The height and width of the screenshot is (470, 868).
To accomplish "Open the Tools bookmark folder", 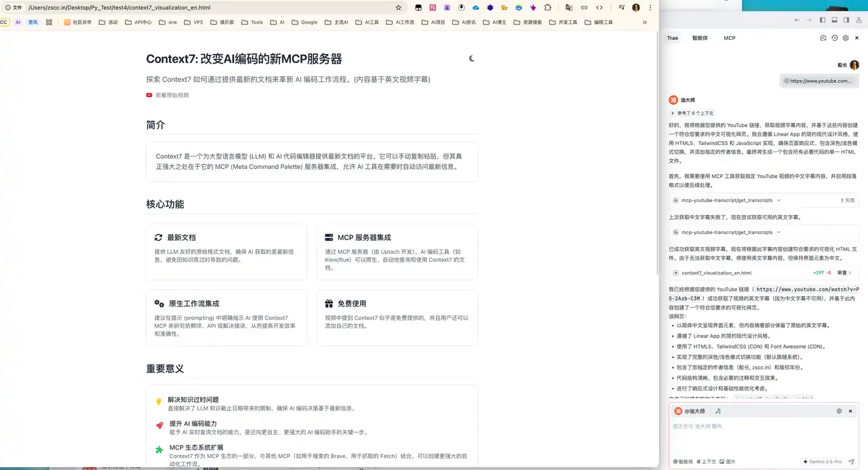I will click(x=252, y=22).
